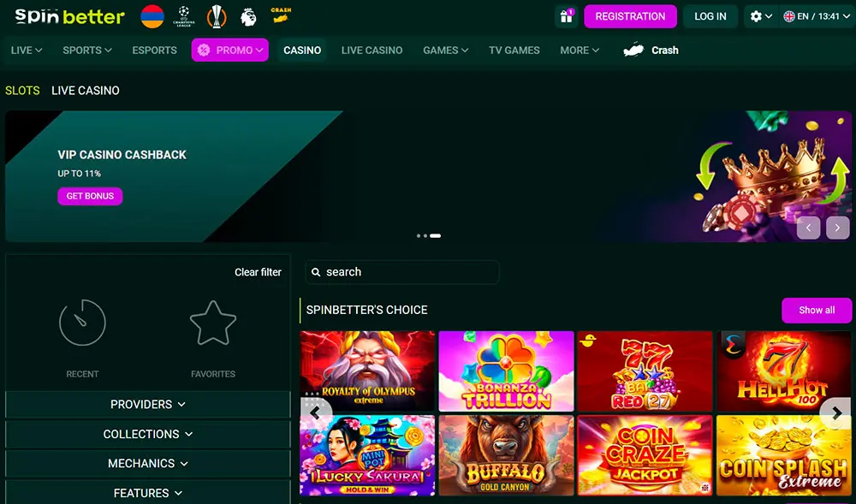The height and width of the screenshot is (504, 856).
Task: Open the Bonanza Trillion game thumbnail
Action: click(x=506, y=371)
